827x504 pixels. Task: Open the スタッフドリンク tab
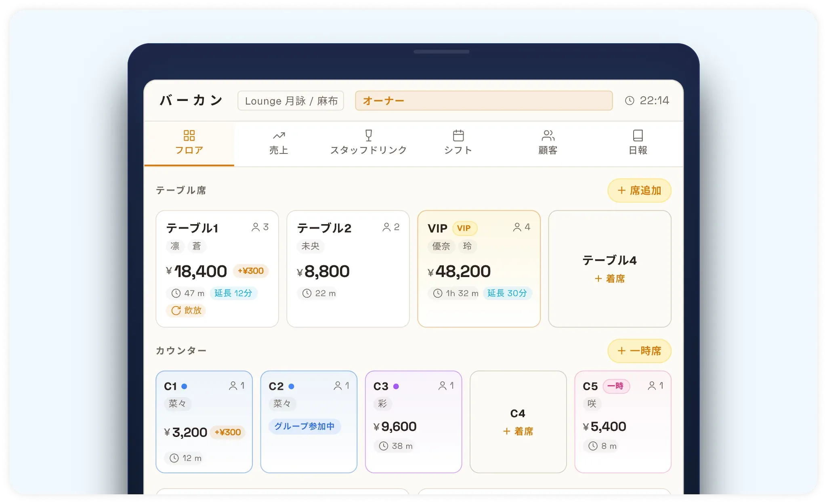368,143
